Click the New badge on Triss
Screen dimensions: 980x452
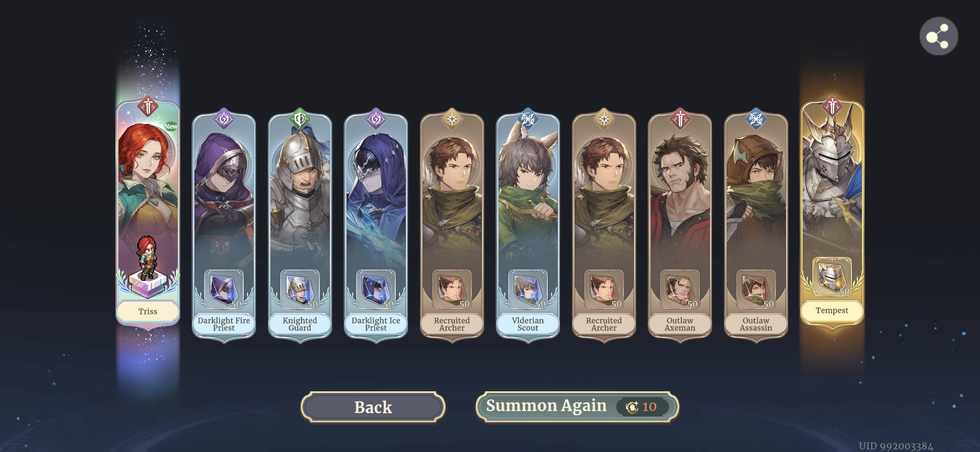[x=170, y=126]
